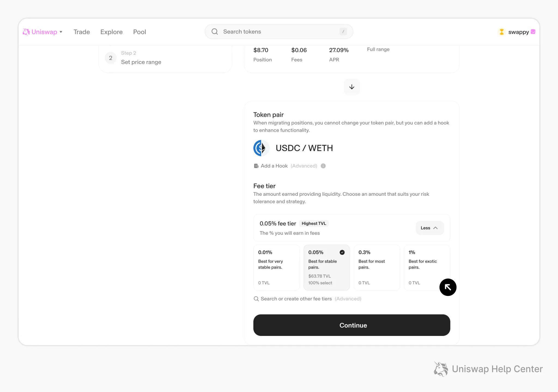The width and height of the screenshot is (558, 392).
Task: Open the Explore menu
Action: pos(111,32)
